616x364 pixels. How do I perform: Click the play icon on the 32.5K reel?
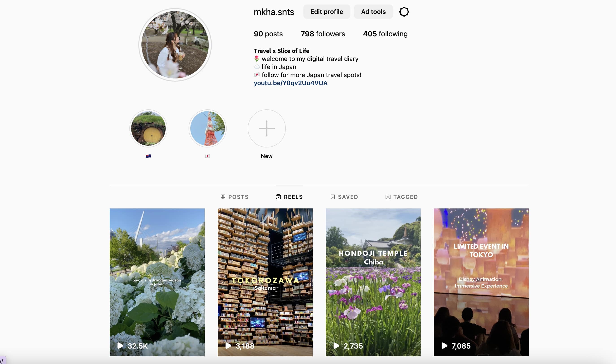point(120,346)
